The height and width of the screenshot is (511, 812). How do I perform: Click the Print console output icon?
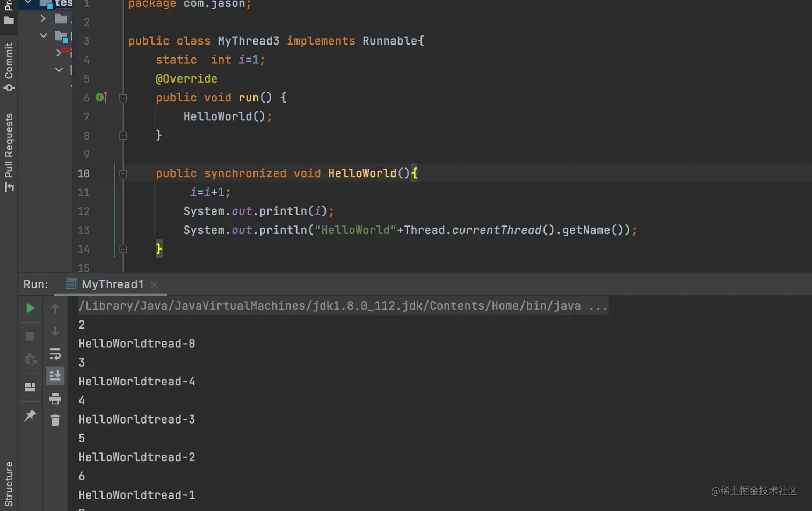coord(55,398)
